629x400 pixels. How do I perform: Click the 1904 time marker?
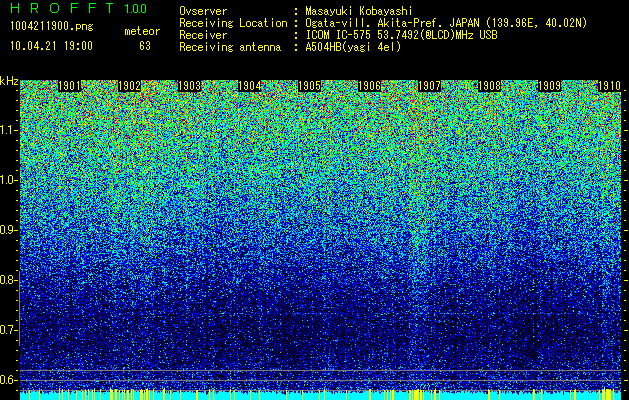[250, 86]
